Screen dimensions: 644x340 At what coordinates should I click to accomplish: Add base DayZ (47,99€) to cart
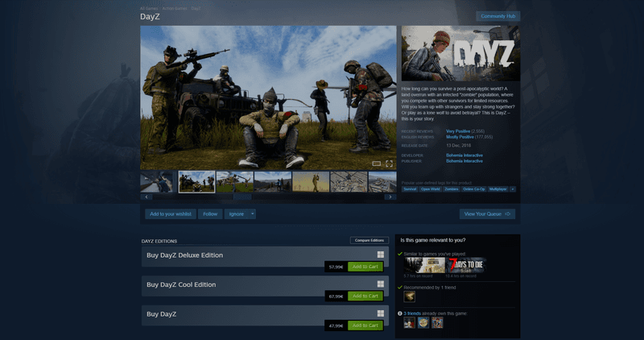coord(365,325)
